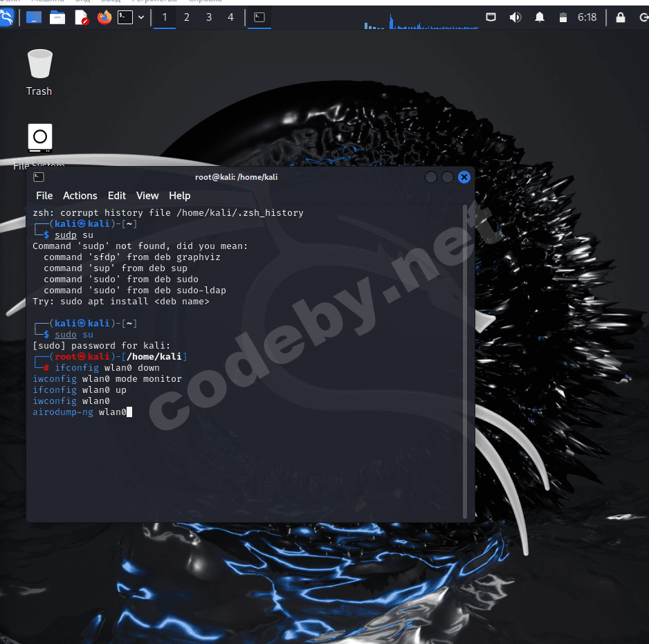
Task: Click the 'zsh: corrupt history file' line
Action: 168,213
